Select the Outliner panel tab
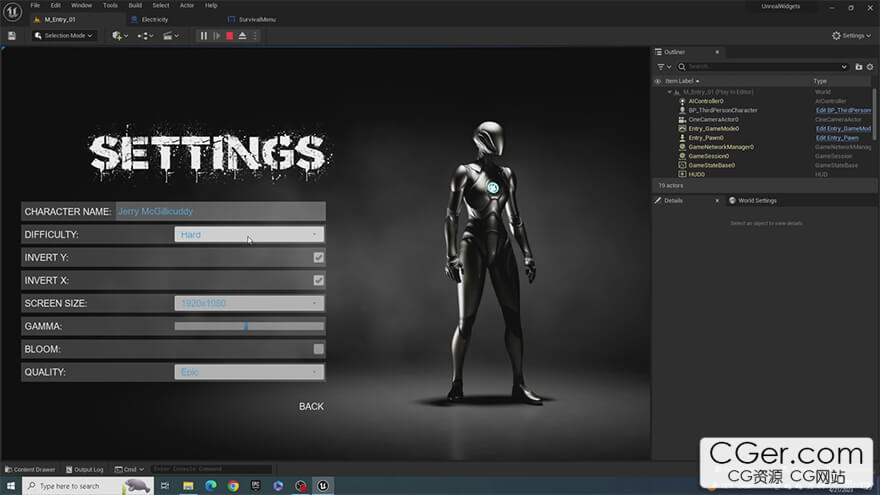Image resolution: width=880 pixels, height=495 pixels. pos(674,52)
